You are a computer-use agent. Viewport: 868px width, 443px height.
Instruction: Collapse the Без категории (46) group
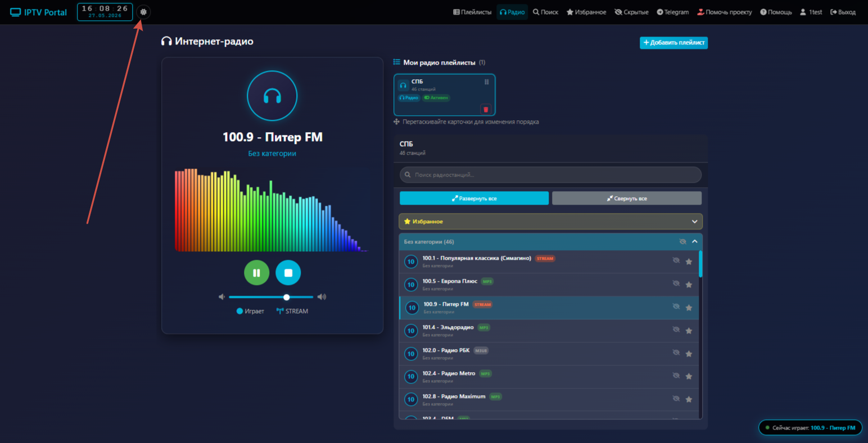coord(695,242)
